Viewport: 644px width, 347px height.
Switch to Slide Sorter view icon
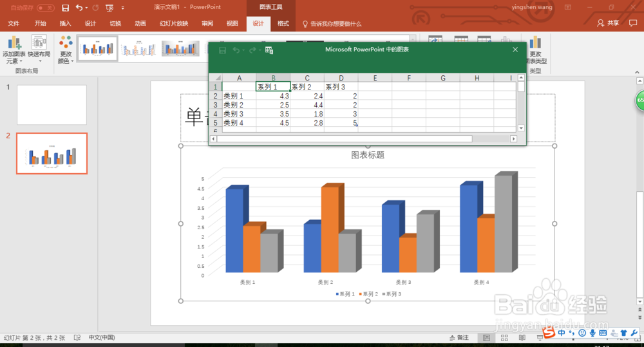504,337
